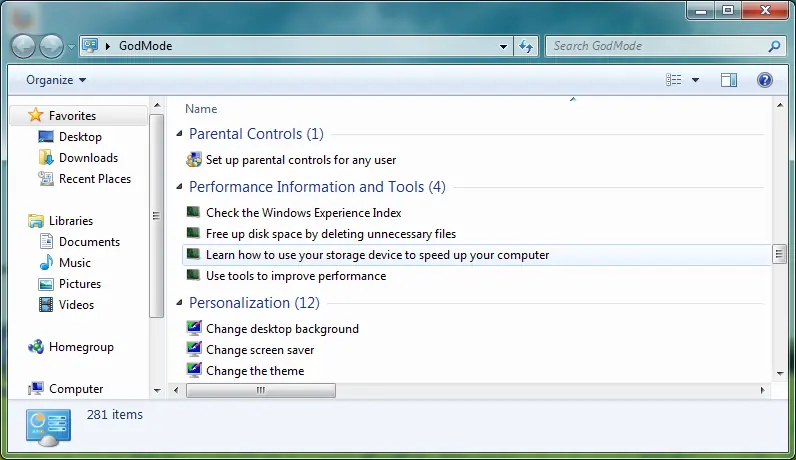Open the view options dropdown arrow
The height and width of the screenshot is (460, 796).
(x=695, y=80)
